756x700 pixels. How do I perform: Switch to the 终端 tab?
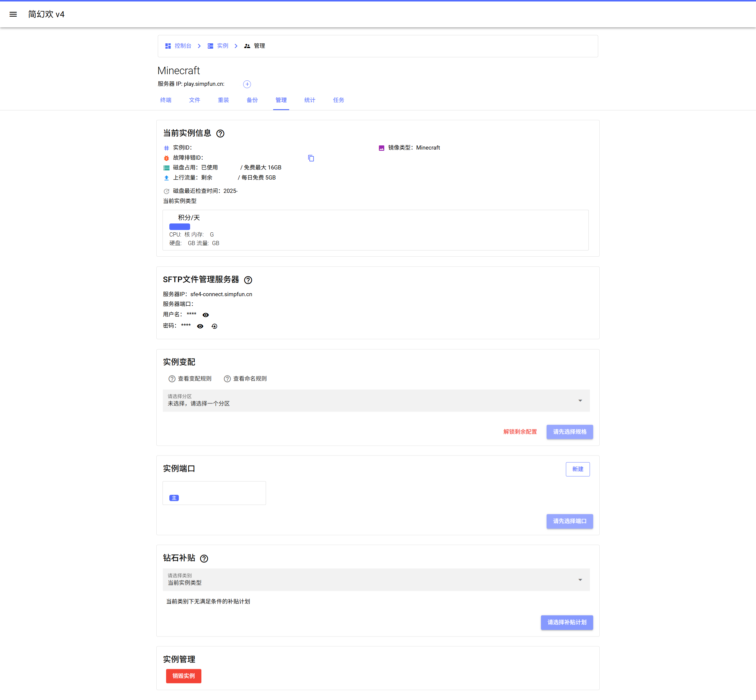166,100
